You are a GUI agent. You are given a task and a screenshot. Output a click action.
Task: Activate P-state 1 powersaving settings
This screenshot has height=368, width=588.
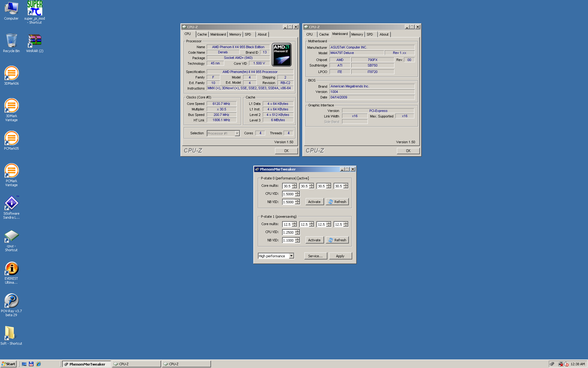coord(315,240)
